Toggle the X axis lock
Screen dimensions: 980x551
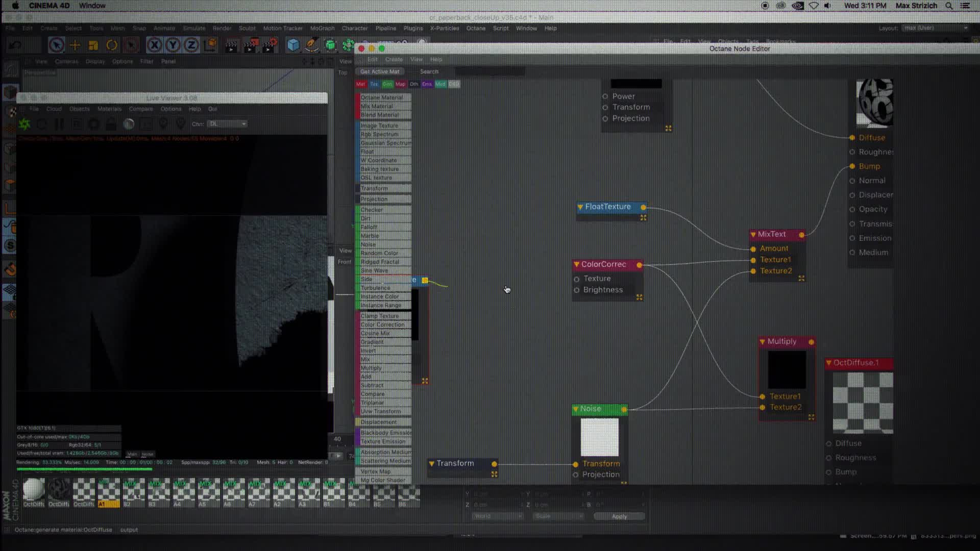pos(154,46)
